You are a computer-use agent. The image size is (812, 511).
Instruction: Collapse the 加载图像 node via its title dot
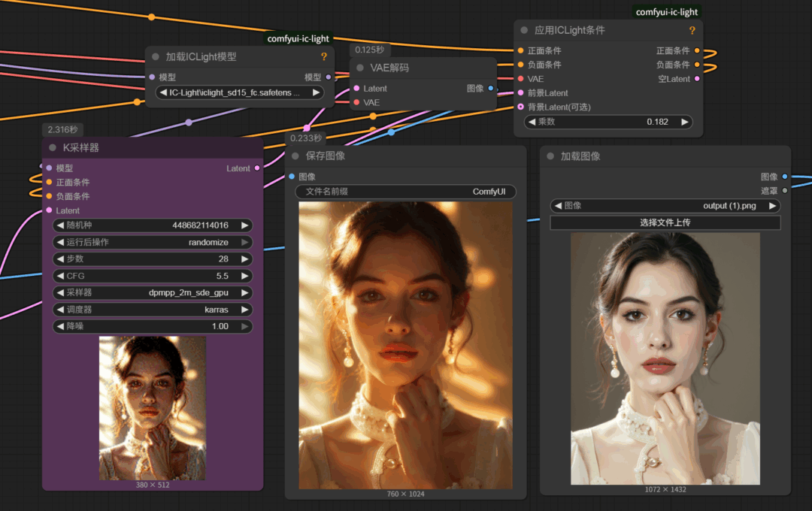tap(550, 156)
